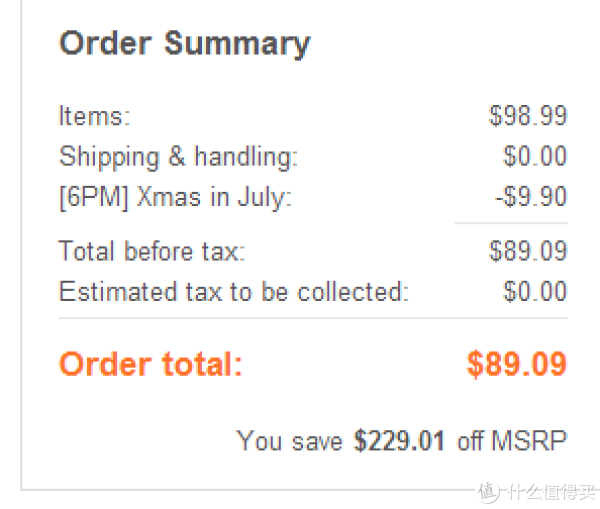Click the $0.00 shipping amount
This screenshot has height=509, width=600.
click(535, 156)
